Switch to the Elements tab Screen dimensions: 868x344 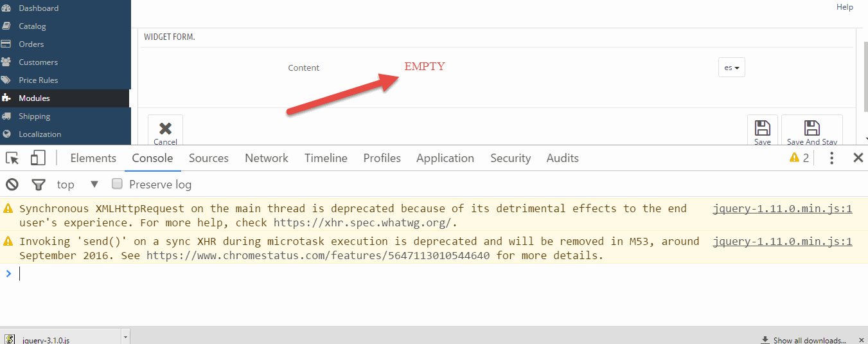[x=93, y=158]
